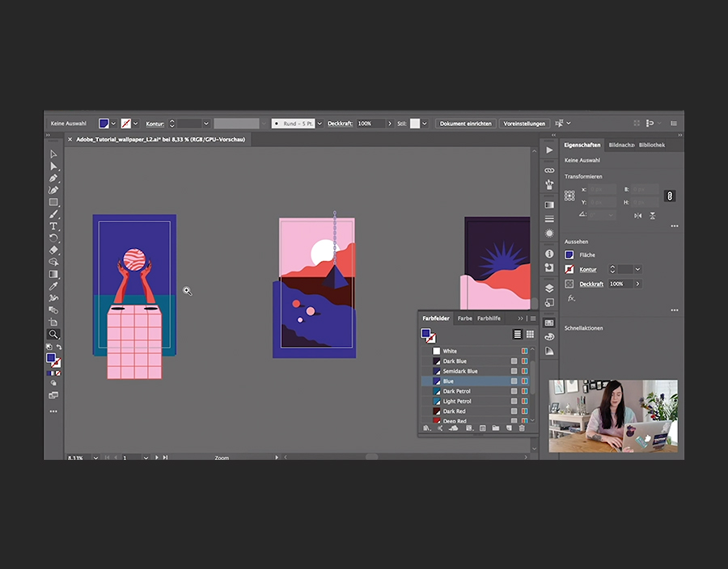Open the Bildnachzeichner tab
This screenshot has height=569, width=728.
tap(621, 145)
